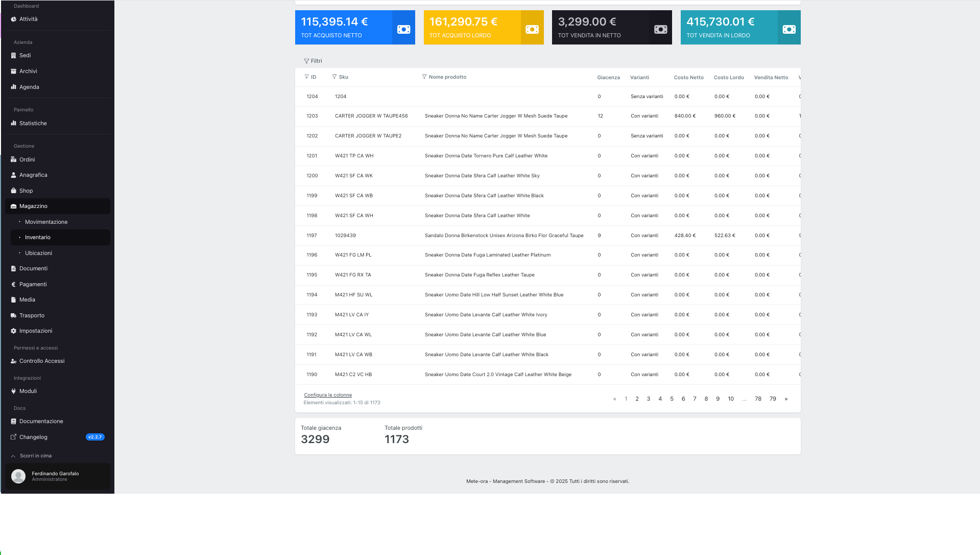
Task: Expand the Filtri panel
Action: tap(313, 61)
